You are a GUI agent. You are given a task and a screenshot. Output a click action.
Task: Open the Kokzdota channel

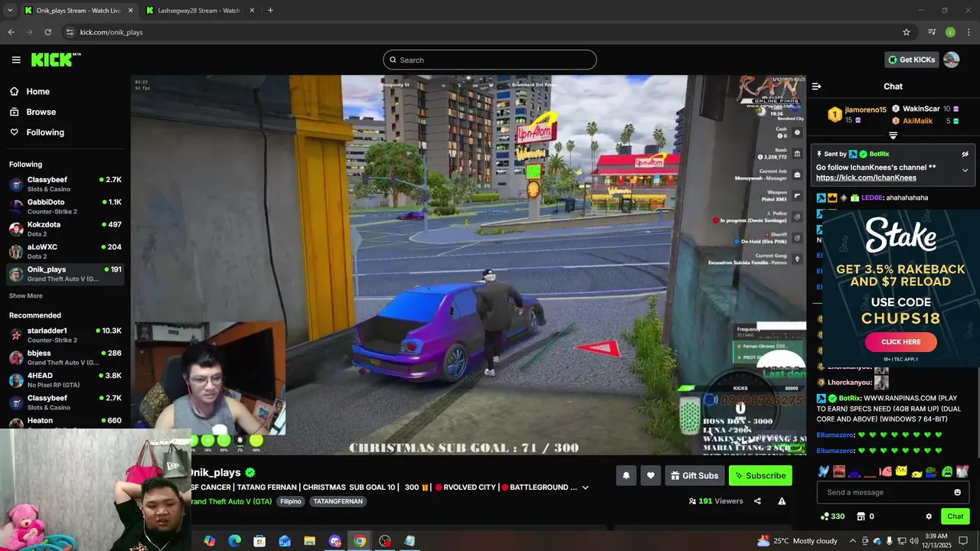pos(65,229)
